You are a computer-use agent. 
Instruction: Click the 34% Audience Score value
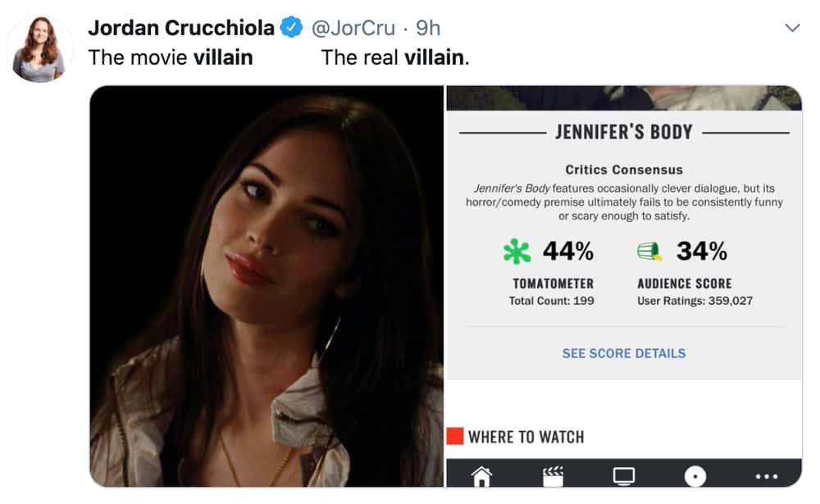[x=701, y=251]
